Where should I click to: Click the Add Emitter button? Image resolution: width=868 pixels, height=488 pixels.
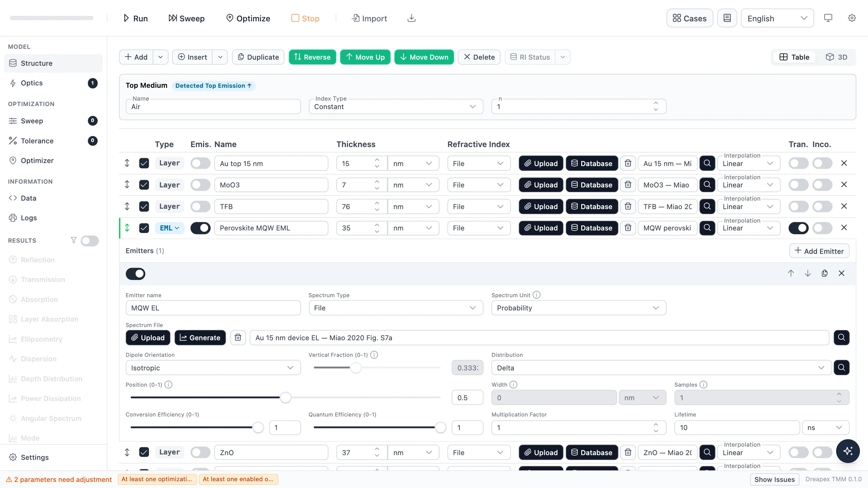pos(819,251)
